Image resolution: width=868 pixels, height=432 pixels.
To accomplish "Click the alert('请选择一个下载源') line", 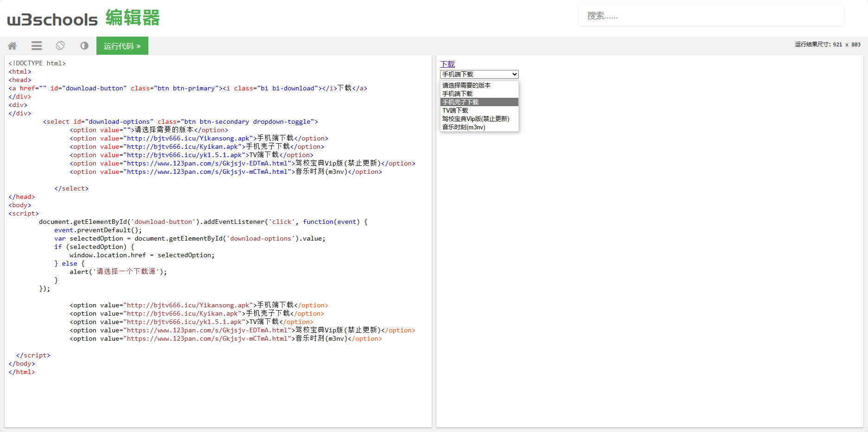I will pyautogui.click(x=118, y=272).
